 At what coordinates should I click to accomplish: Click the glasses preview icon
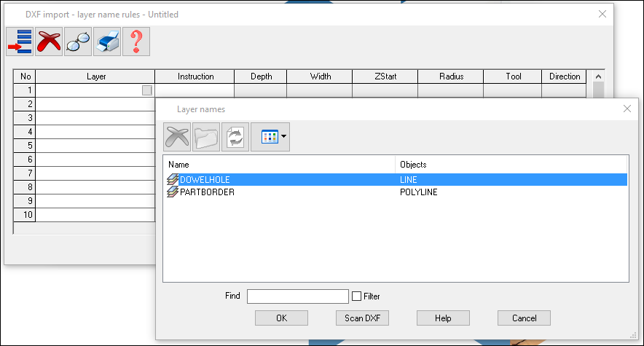pos(78,42)
